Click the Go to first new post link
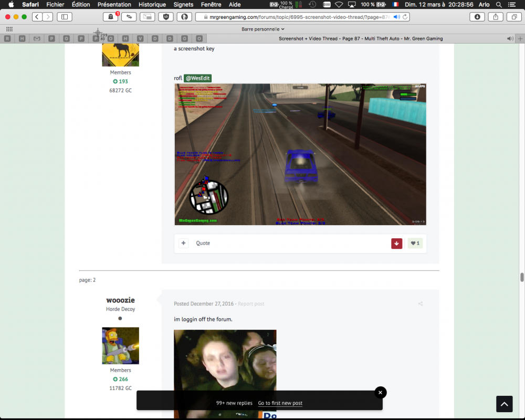This screenshot has width=525, height=420. click(x=280, y=403)
